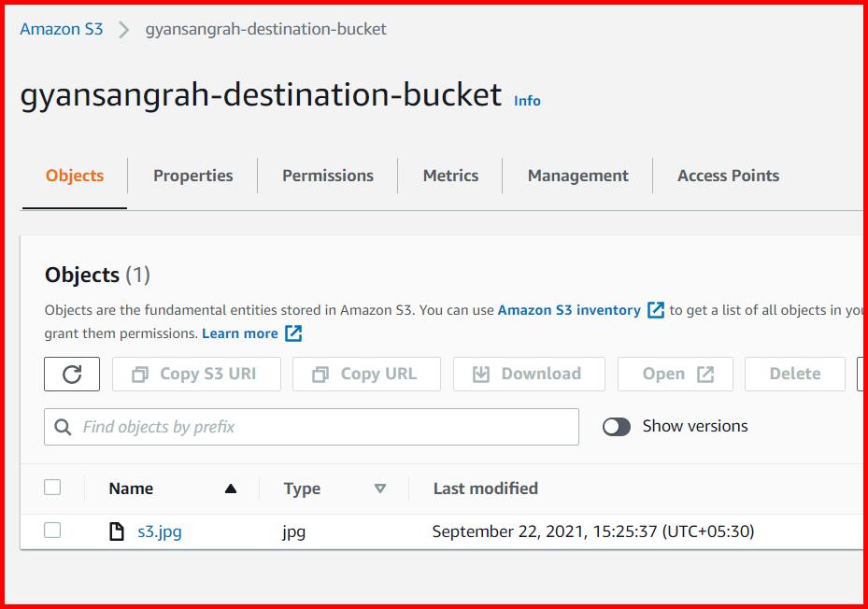This screenshot has width=868, height=609.
Task: Open the Management tab
Action: (577, 176)
